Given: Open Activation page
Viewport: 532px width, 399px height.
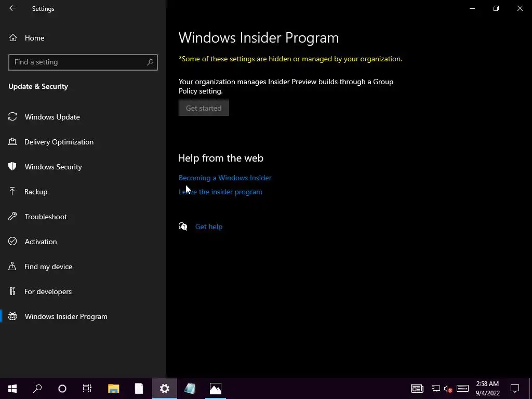Looking at the screenshot, I should point(41,242).
